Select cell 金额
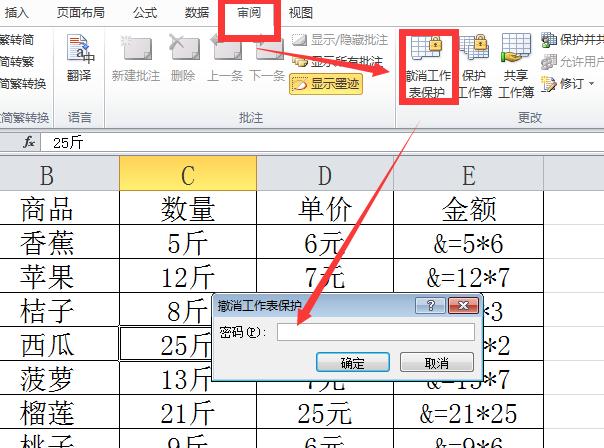 click(468, 208)
